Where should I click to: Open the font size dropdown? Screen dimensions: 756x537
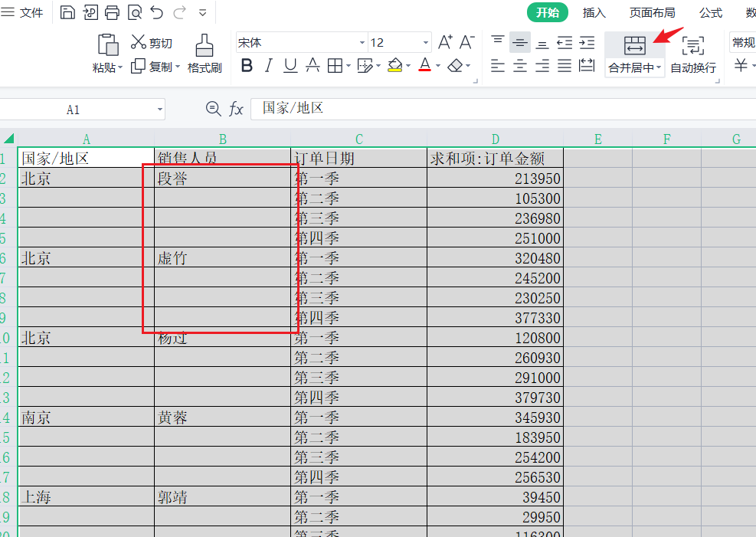pyautogui.click(x=426, y=43)
